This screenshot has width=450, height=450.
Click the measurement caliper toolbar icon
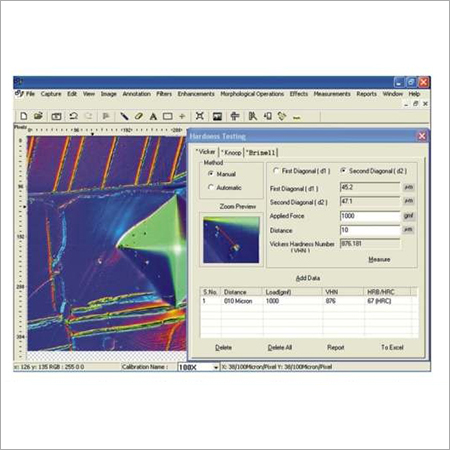coord(253,116)
